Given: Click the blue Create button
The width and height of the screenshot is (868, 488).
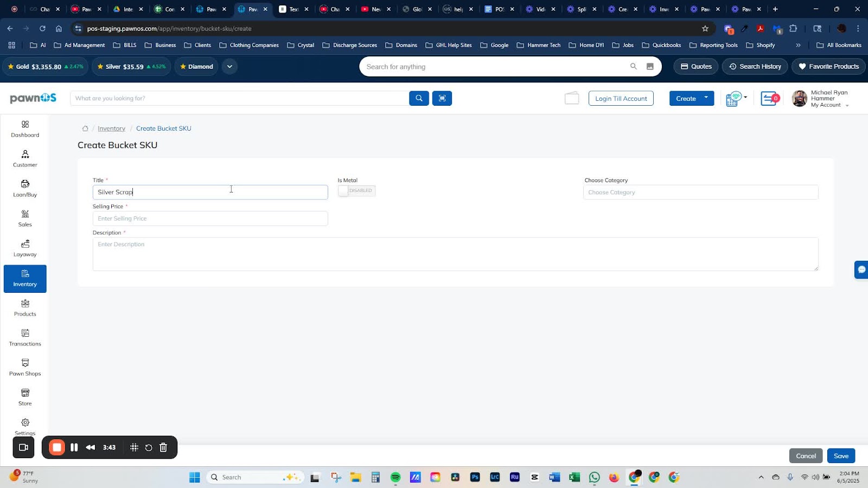Looking at the screenshot, I should coord(686,98).
